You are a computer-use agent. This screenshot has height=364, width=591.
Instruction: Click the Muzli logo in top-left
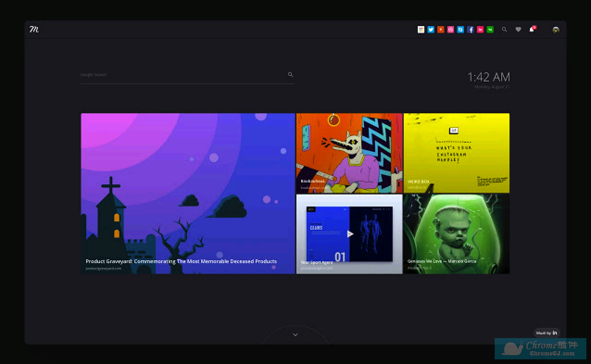tap(34, 30)
